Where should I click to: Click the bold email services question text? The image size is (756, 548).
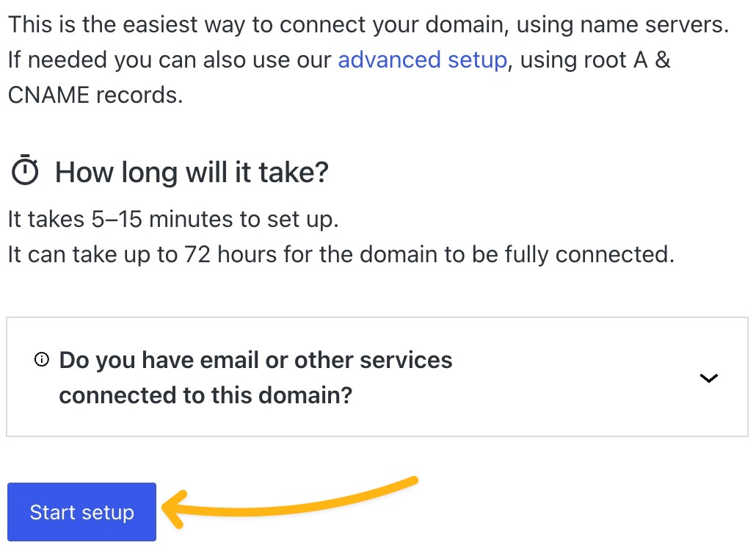tap(255, 377)
